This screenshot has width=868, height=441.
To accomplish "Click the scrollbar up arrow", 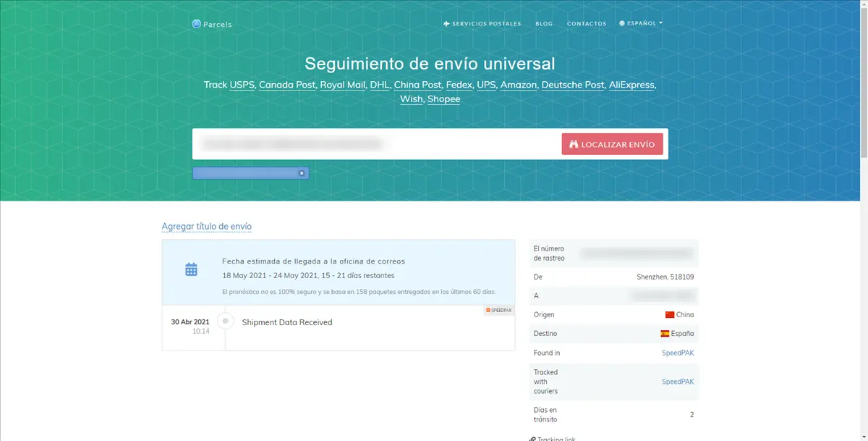I will click(x=862, y=4).
